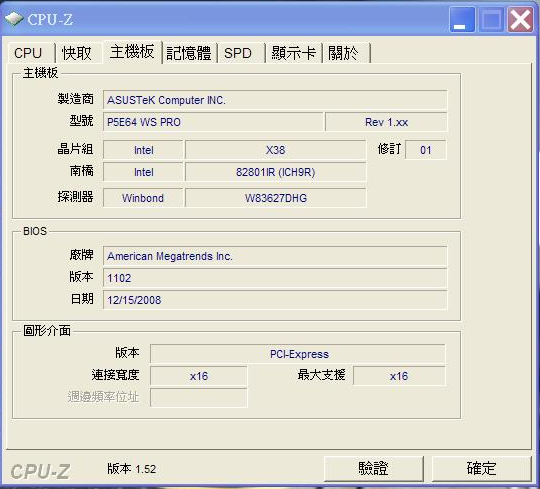540x489 pixels.
Task: Click the BIOS 日期 (Date) label
Action: click(82, 299)
